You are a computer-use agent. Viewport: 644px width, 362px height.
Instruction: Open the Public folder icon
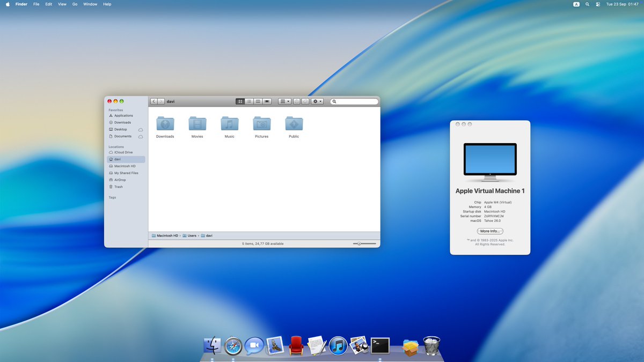[294, 124]
